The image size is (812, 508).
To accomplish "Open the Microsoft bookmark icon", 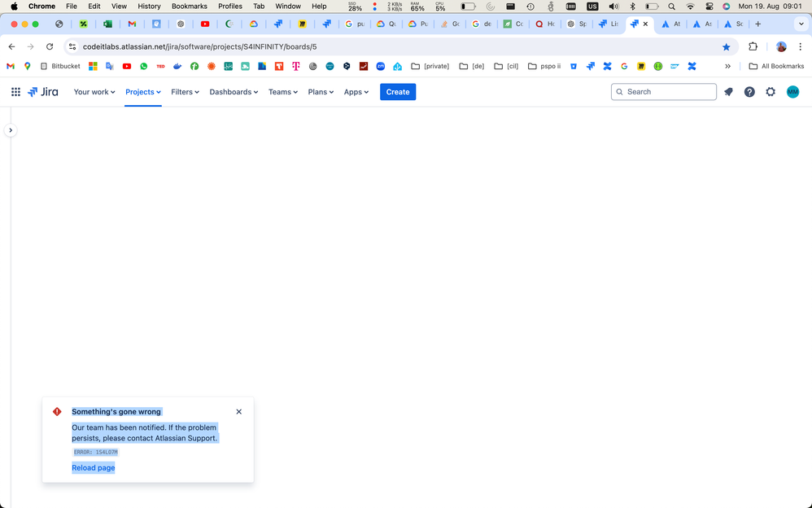I will click(94, 67).
